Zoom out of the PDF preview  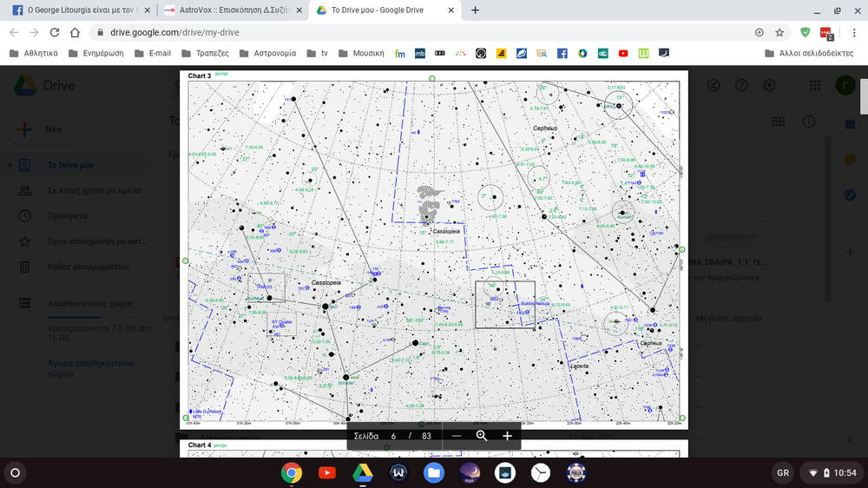coord(457,436)
